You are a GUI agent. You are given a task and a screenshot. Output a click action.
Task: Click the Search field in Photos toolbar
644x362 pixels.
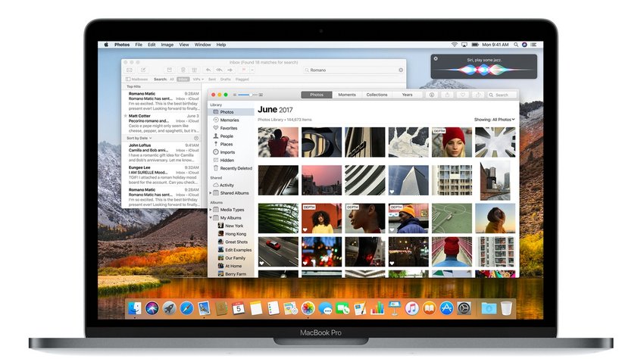[502, 95]
